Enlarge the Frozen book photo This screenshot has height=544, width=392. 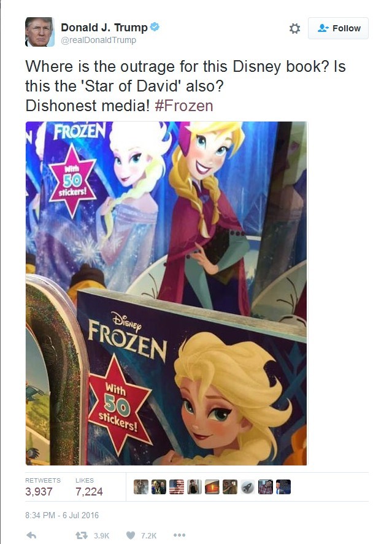coord(166,293)
